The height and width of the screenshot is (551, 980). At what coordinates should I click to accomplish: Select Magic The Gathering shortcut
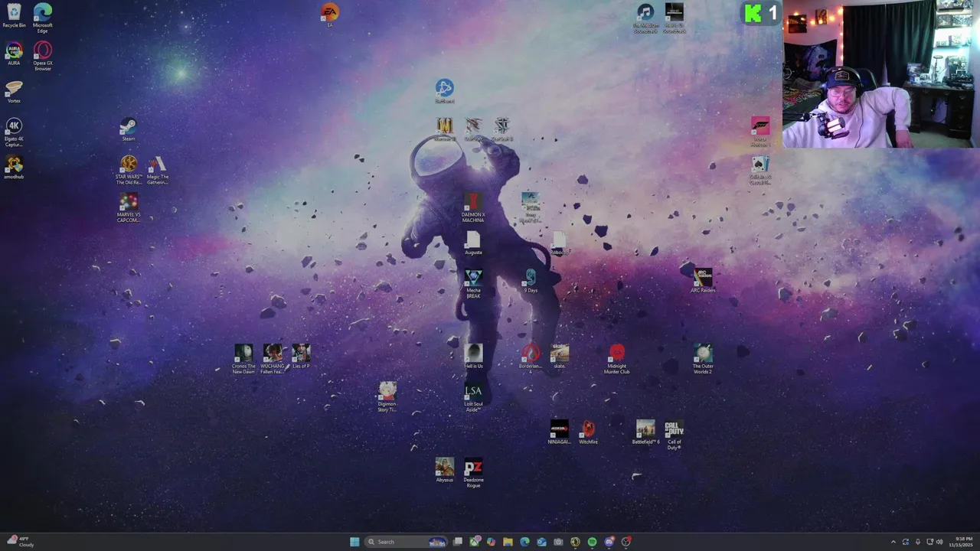[158, 170]
